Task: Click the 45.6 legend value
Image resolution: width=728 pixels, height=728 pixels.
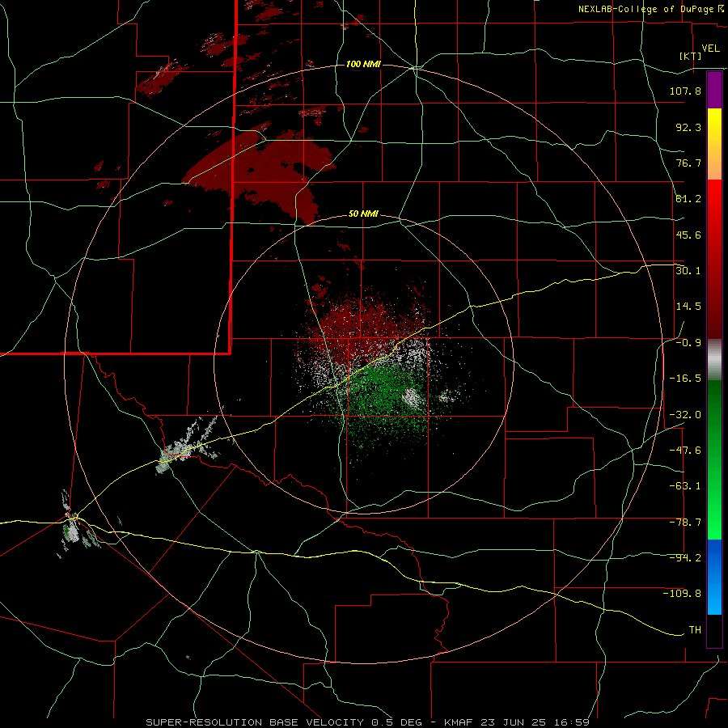Action: click(x=688, y=235)
